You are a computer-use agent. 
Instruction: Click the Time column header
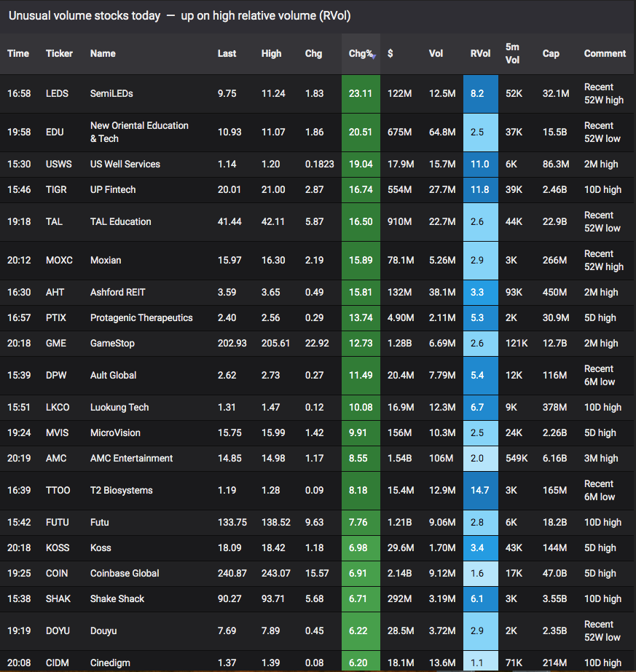point(18,54)
